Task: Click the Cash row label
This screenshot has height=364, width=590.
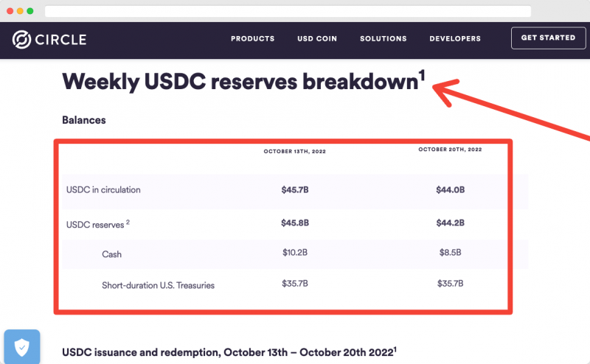Action: click(112, 254)
